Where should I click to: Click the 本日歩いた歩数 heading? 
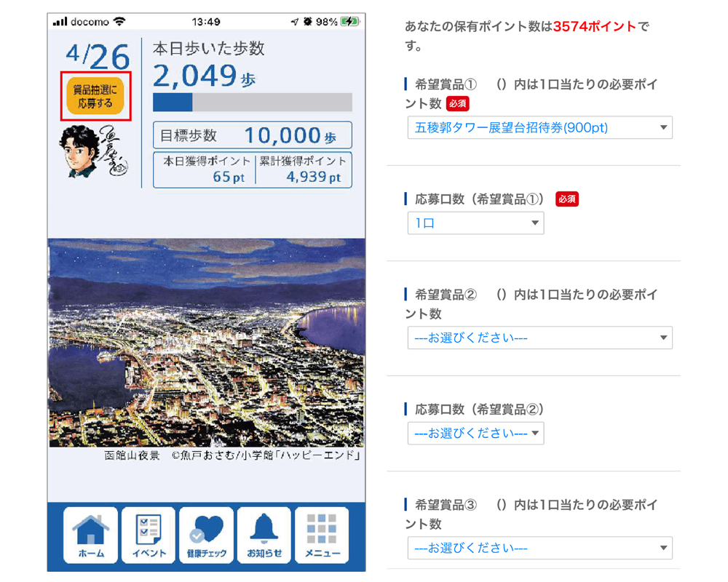[208, 49]
